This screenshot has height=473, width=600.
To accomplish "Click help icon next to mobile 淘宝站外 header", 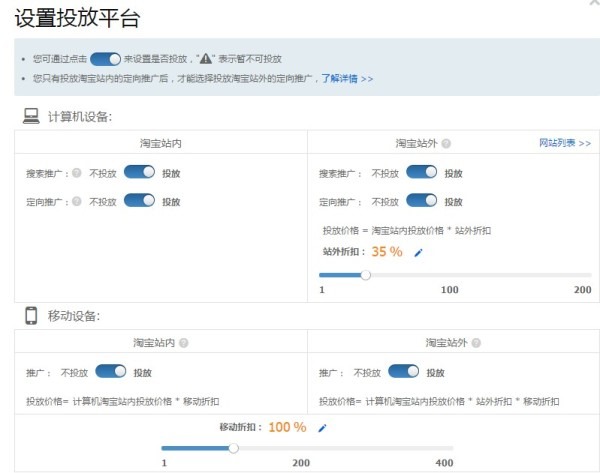I will 476,343.
